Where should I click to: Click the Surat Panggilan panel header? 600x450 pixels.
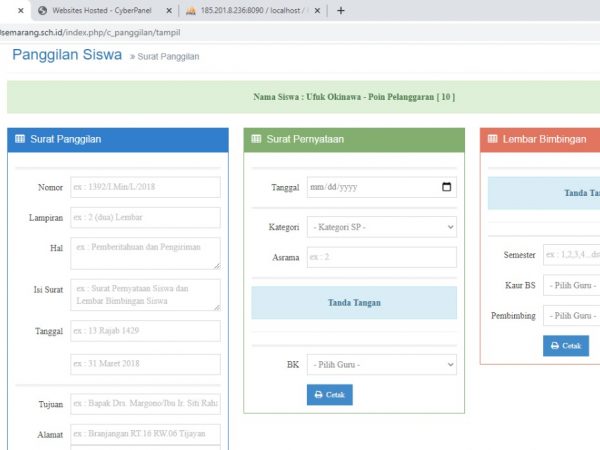point(118,140)
